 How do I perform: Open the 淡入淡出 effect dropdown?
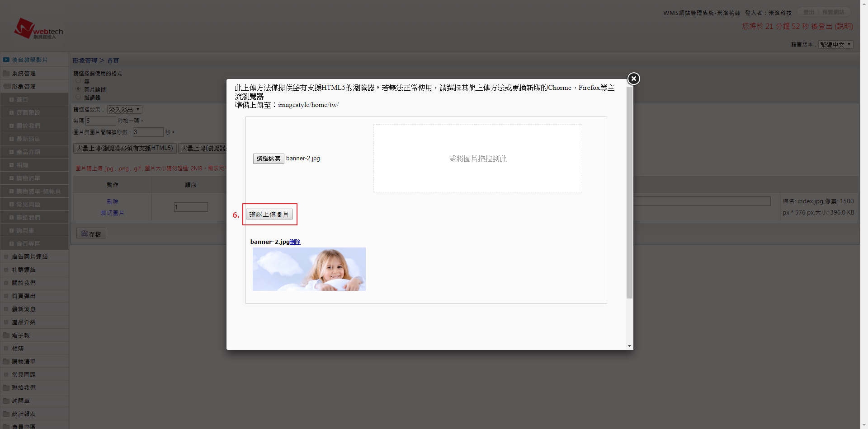tap(125, 110)
